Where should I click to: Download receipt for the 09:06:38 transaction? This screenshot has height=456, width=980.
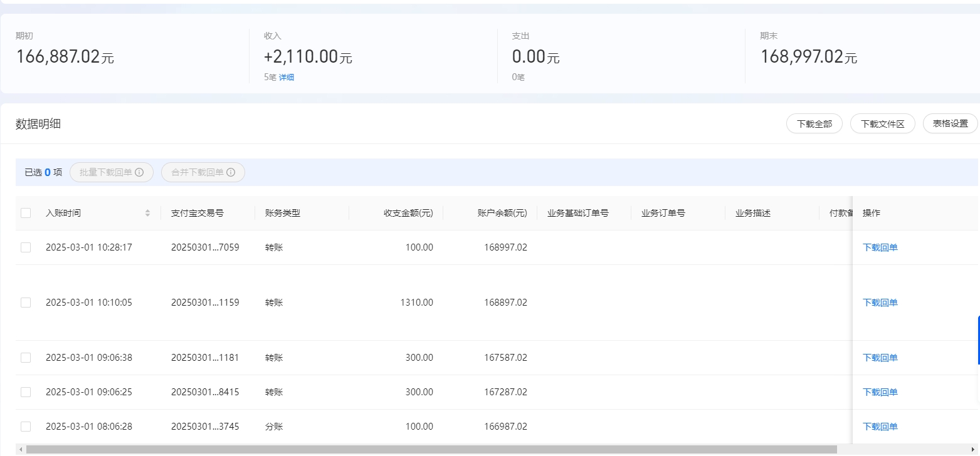pos(880,358)
